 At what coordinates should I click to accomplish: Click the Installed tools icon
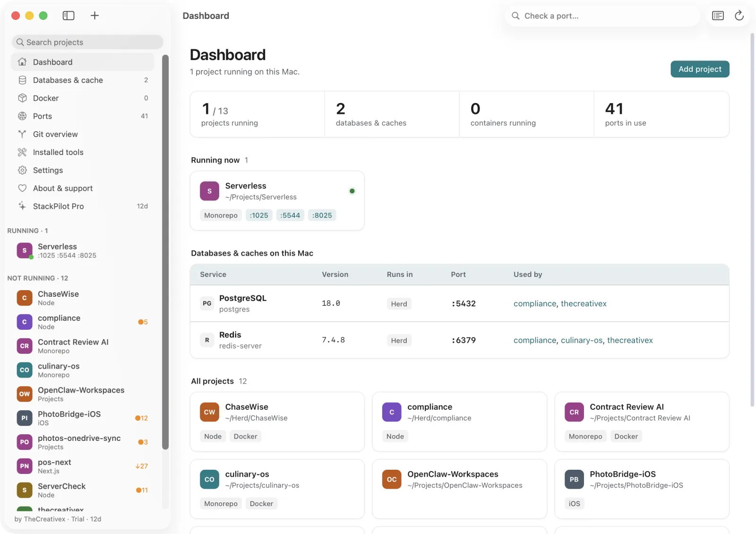tap(22, 152)
